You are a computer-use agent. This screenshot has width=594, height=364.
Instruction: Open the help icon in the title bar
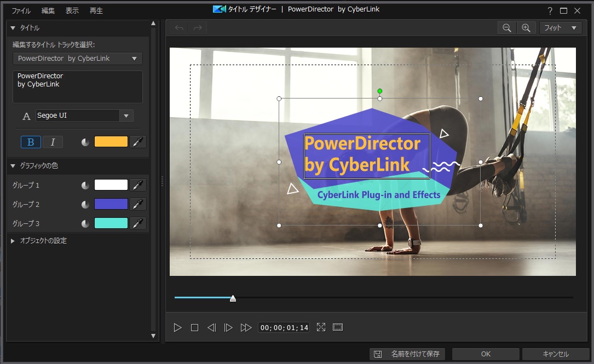click(549, 9)
